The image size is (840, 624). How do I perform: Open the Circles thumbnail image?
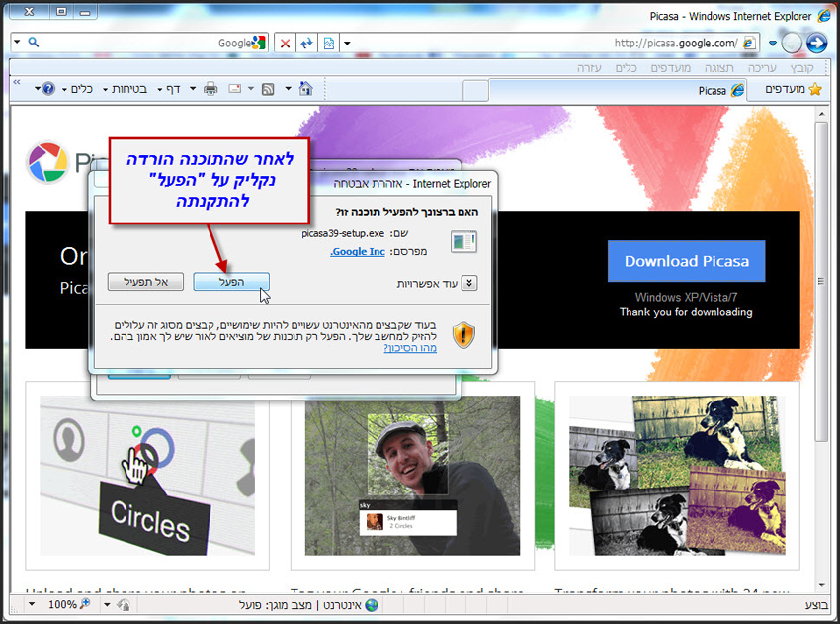coord(147,476)
